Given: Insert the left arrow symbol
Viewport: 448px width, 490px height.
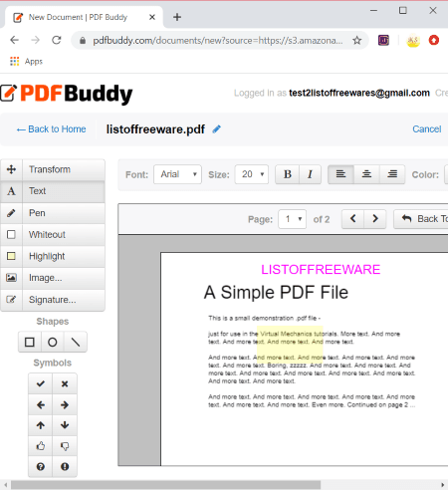Looking at the screenshot, I should pos(41,404).
